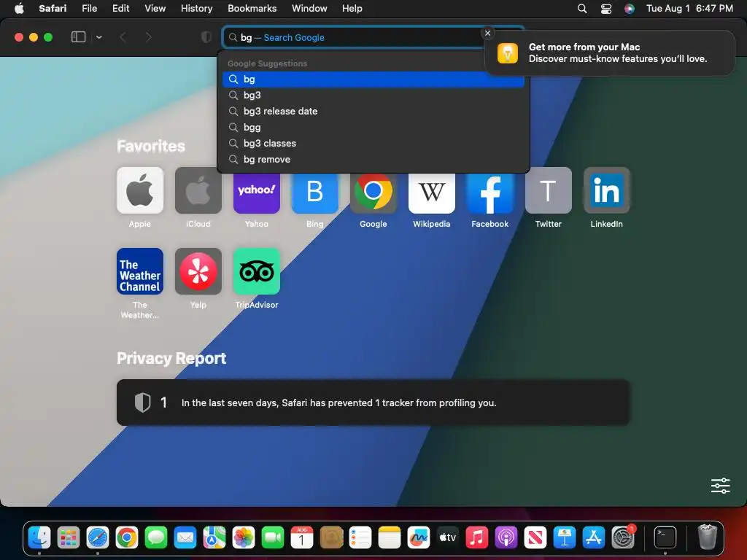Choose the 'bgg' suggestion
Viewport: 747px width, 560px height.
click(x=373, y=127)
